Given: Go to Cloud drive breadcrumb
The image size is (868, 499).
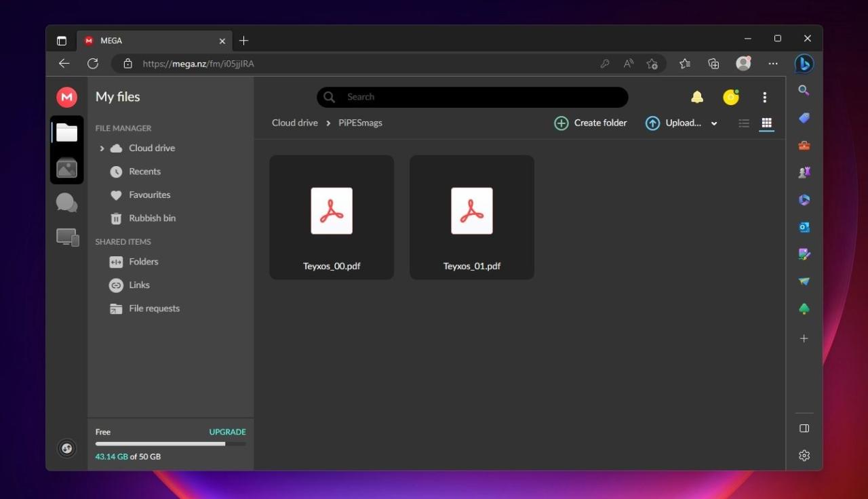Looking at the screenshot, I should pos(295,123).
